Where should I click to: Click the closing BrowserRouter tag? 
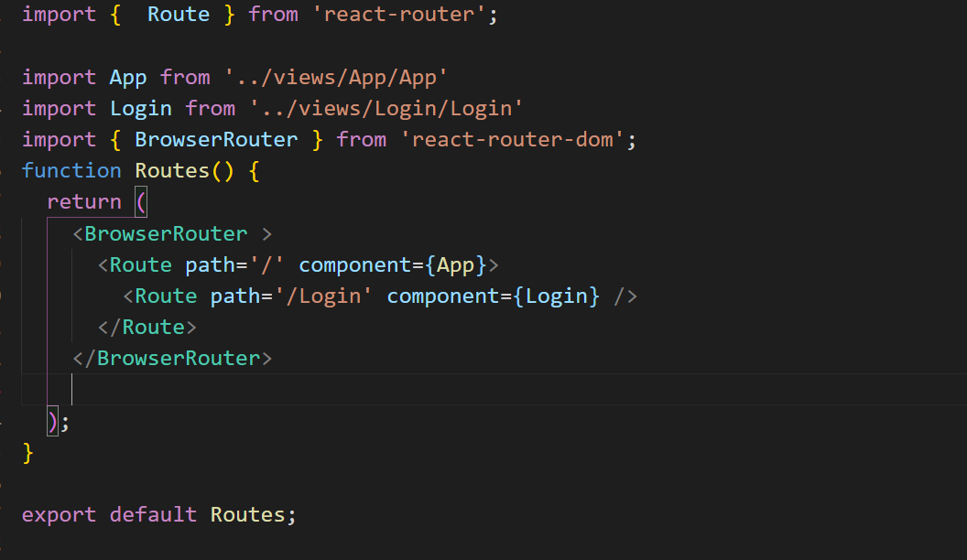click(x=172, y=357)
